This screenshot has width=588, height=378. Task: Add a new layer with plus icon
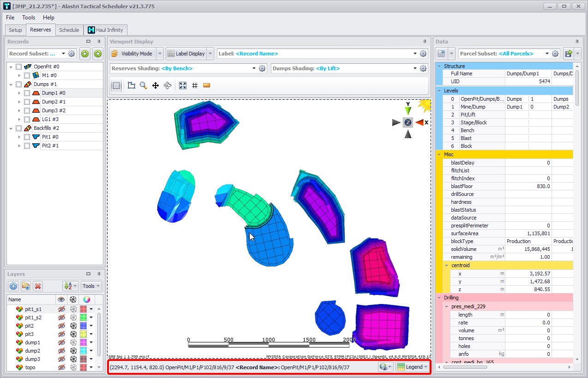tap(13, 286)
